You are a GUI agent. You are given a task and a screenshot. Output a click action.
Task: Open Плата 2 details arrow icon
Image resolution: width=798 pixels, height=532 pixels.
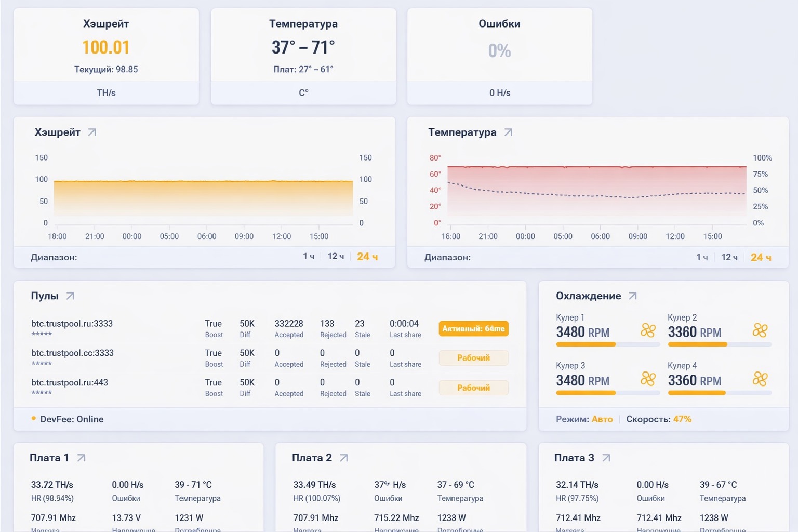coord(343,458)
